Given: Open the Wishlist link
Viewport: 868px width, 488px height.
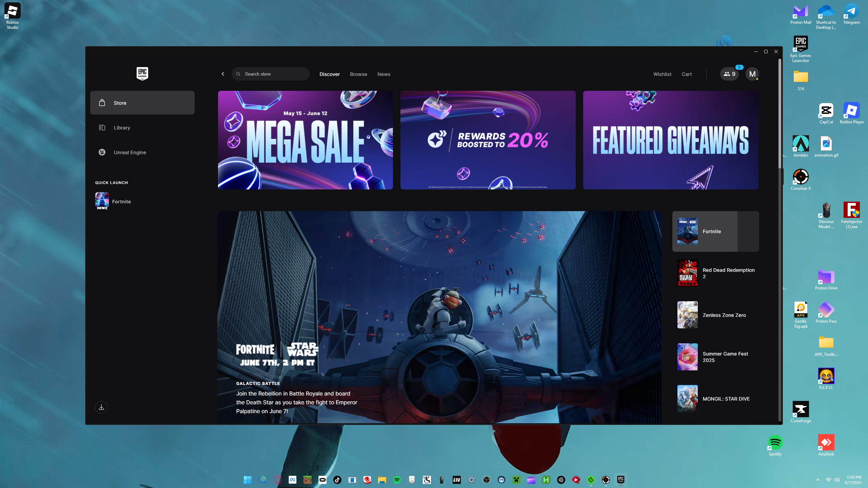Looking at the screenshot, I should [662, 74].
